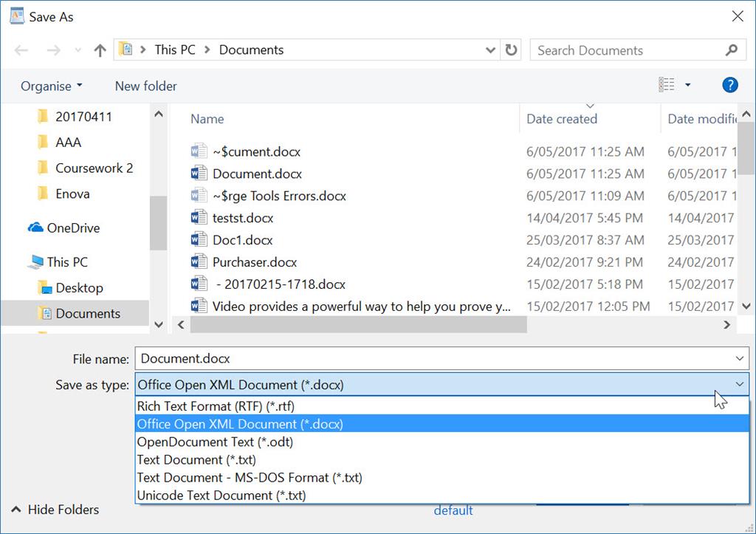The width and height of the screenshot is (756, 534).
Task: Choose Rich Text Format (RTF) type
Action: tap(442, 406)
